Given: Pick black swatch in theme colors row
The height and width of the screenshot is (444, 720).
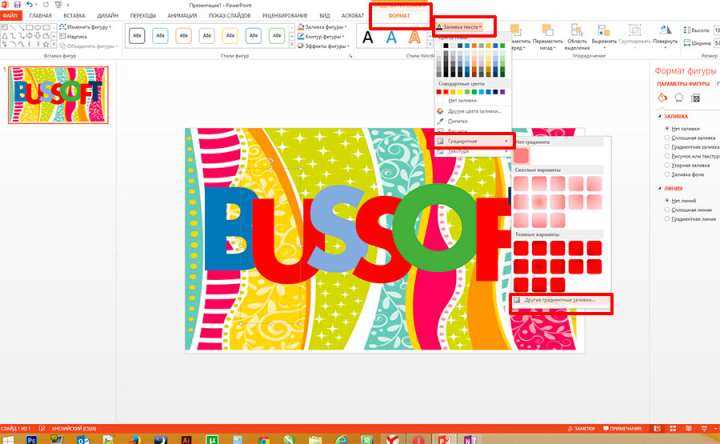Looking at the screenshot, I should (446, 45).
